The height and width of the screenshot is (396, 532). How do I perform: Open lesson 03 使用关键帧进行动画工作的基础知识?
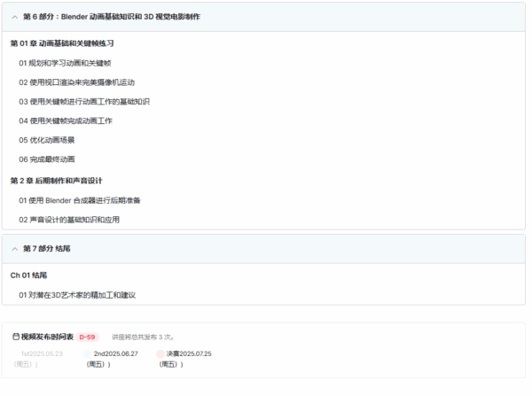point(84,102)
